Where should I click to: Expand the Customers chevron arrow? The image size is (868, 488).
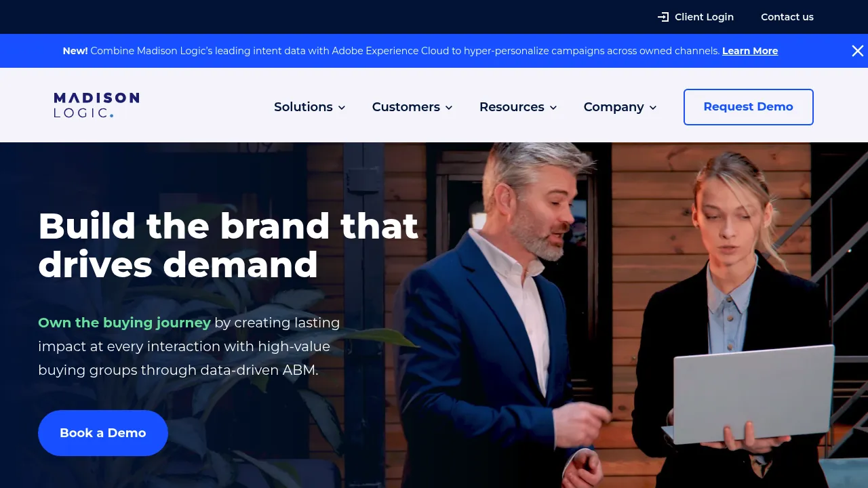[x=449, y=108]
